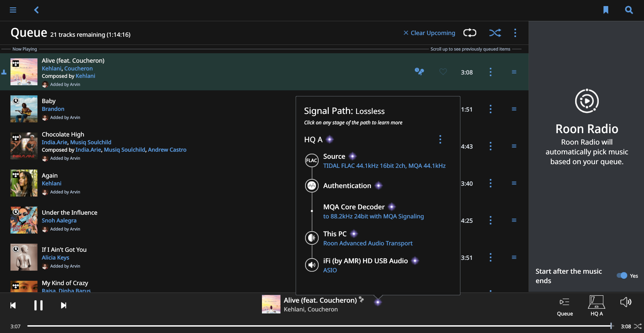Click the Roon Radio logo icon
644x333 pixels.
pos(587,101)
